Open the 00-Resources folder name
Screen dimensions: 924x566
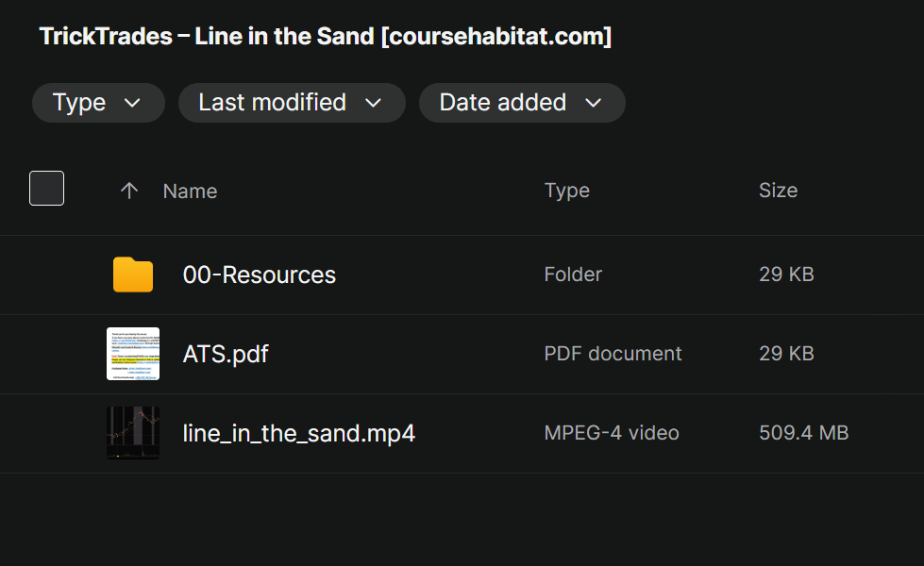point(260,275)
